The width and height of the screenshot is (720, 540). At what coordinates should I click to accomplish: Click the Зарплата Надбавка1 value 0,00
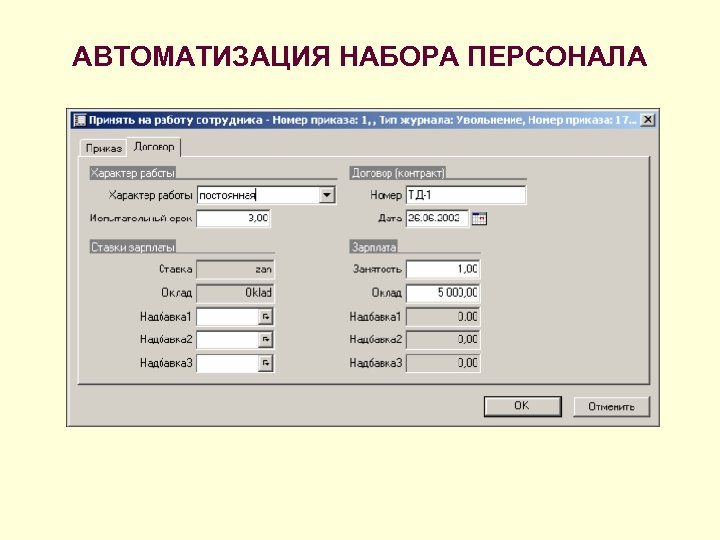click(x=443, y=316)
